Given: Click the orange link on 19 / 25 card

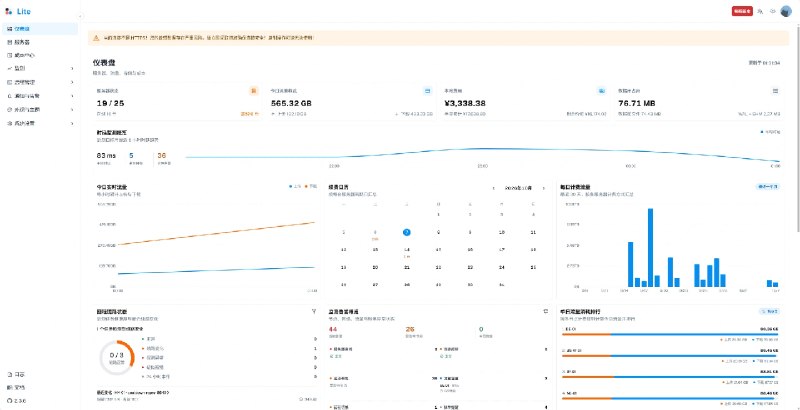Looking at the screenshot, I should (249, 114).
